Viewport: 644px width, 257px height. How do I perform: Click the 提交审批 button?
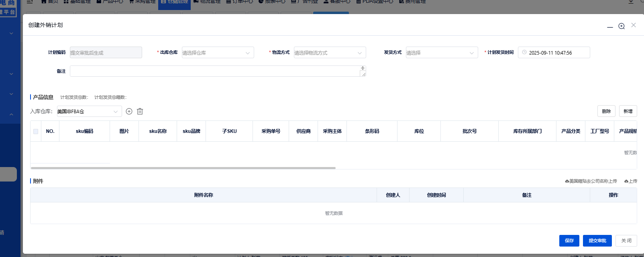point(597,241)
